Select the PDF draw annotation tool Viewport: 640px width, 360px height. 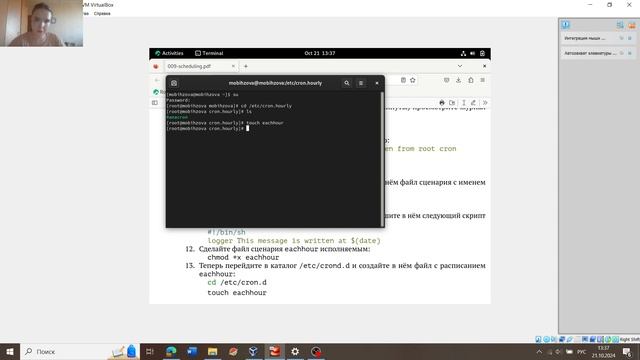point(473,103)
